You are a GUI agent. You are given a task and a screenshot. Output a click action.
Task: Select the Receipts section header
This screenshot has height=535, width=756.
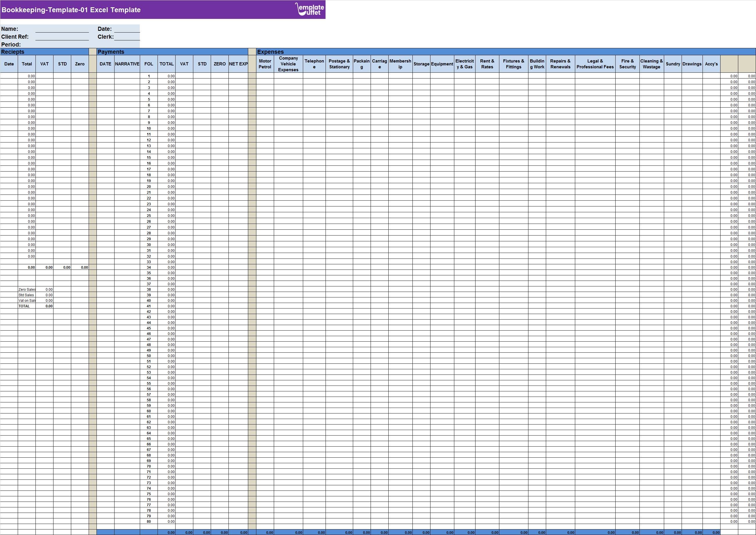tap(12, 52)
